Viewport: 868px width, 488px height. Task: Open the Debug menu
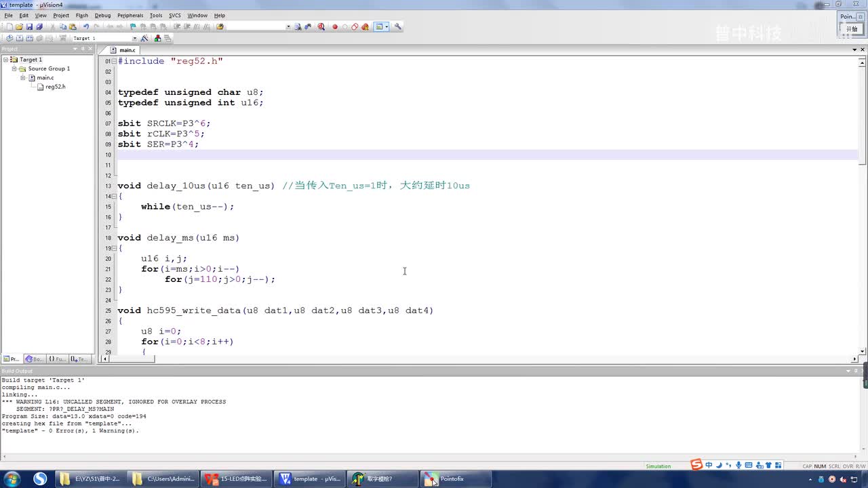pos(102,15)
